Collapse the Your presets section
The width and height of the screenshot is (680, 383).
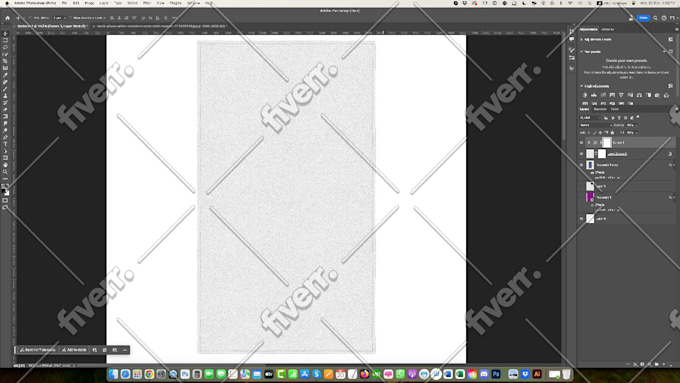(582, 52)
